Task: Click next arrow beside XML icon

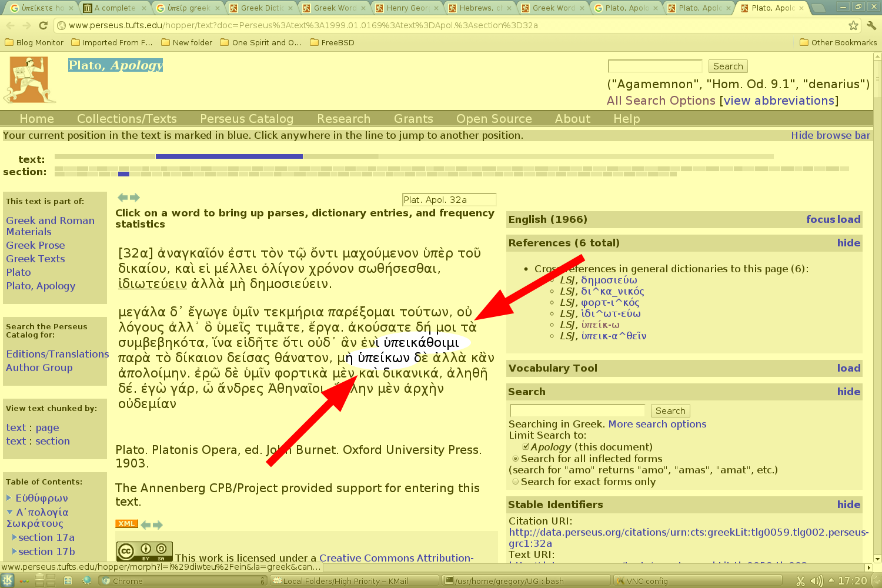Action: click(158, 524)
